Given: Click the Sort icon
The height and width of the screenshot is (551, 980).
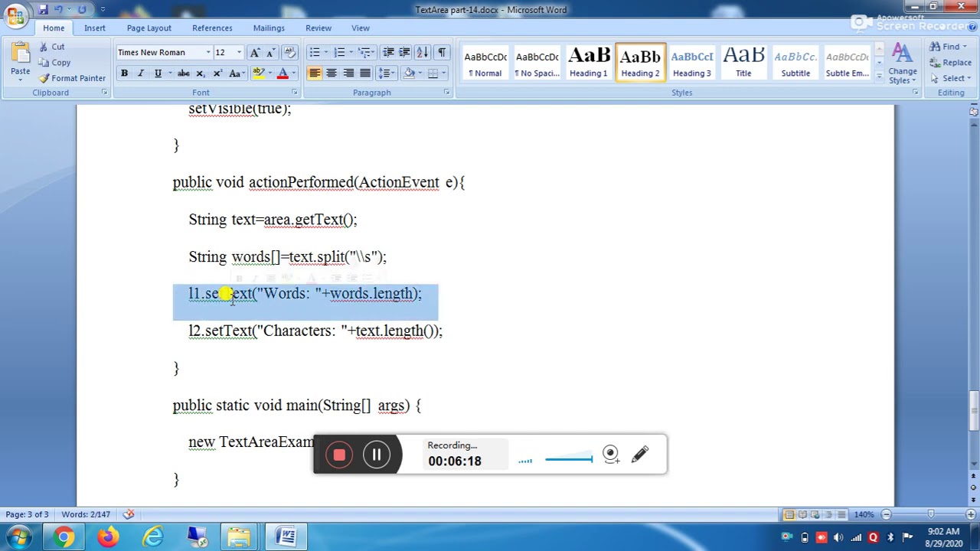Looking at the screenshot, I should pyautogui.click(x=423, y=53).
